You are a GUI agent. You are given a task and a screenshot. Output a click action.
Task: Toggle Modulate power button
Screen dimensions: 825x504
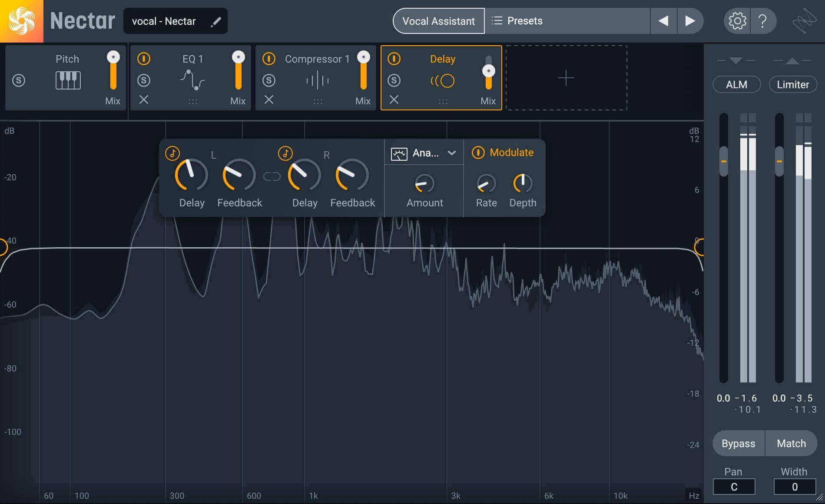pos(478,153)
